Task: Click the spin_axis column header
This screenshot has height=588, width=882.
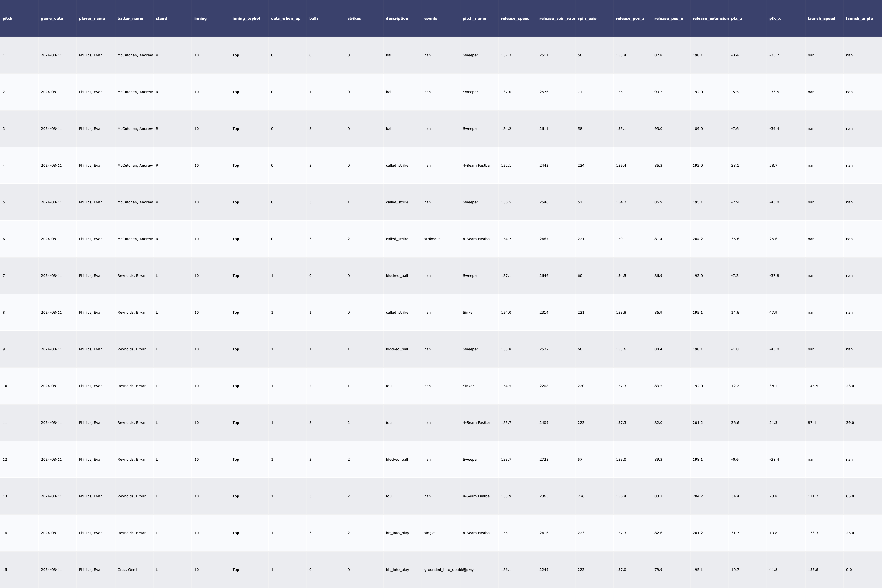Action: coord(587,18)
